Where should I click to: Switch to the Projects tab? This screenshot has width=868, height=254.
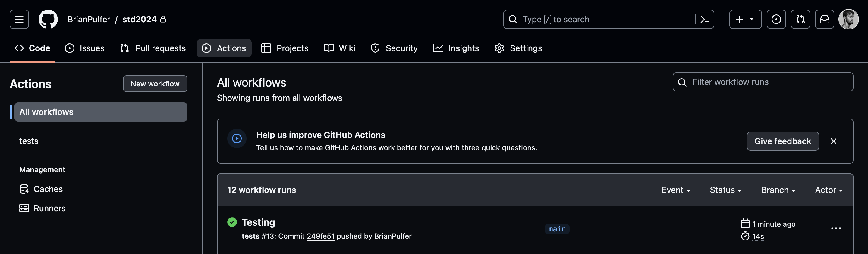coord(285,48)
